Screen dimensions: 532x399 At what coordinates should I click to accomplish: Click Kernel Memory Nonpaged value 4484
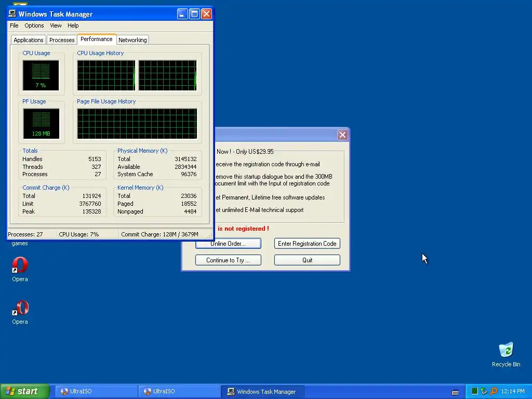click(x=190, y=212)
